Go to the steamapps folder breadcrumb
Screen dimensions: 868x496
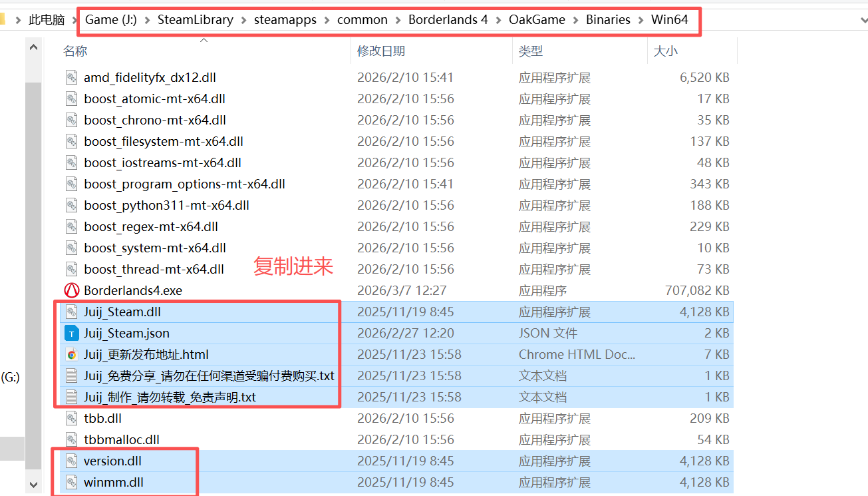[285, 20]
